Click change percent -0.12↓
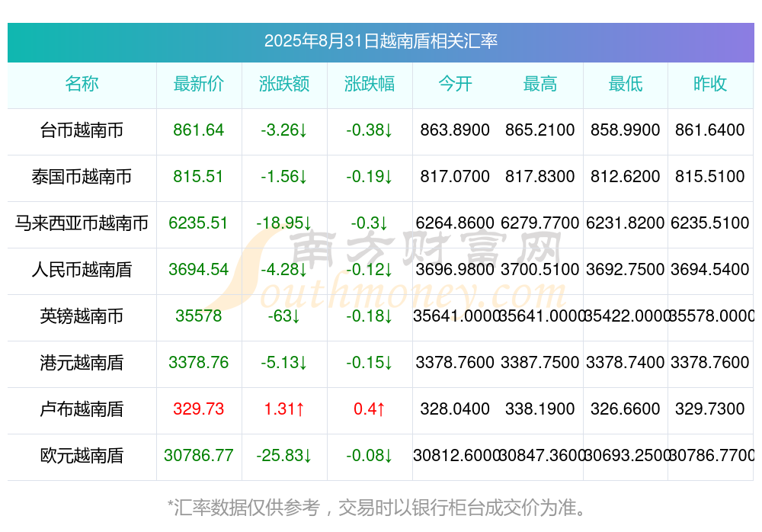The width and height of the screenshot is (762, 532). pyautogui.click(x=370, y=269)
